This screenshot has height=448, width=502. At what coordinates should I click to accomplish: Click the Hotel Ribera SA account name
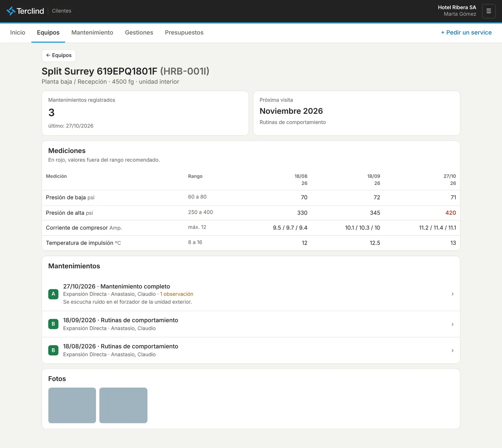[457, 8]
